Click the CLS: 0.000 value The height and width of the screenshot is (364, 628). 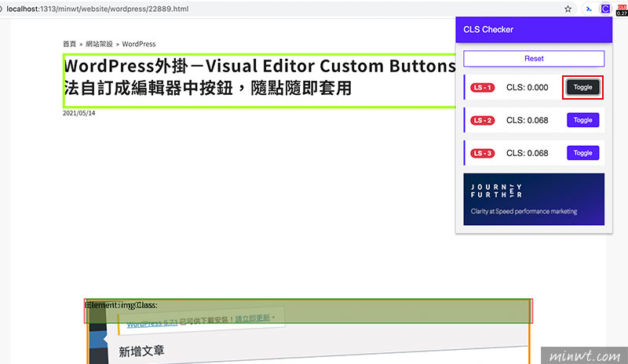pyautogui.click(x=527, y=87)
